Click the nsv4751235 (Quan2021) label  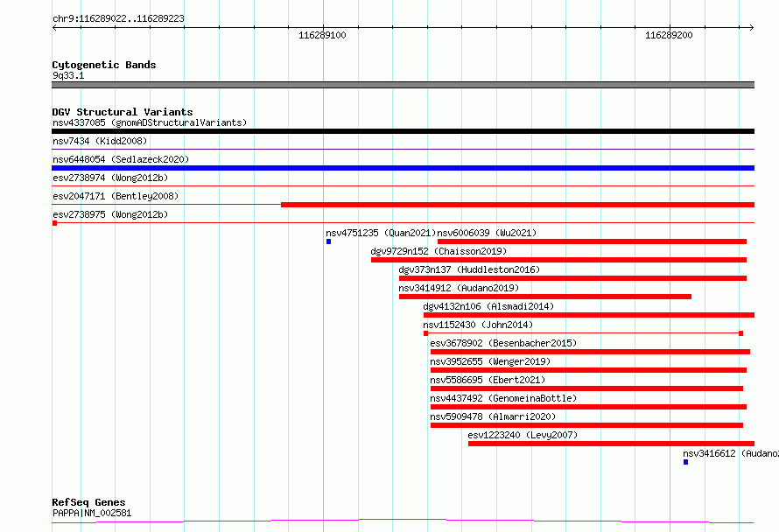pyautogui.click(x=381, y=233)
